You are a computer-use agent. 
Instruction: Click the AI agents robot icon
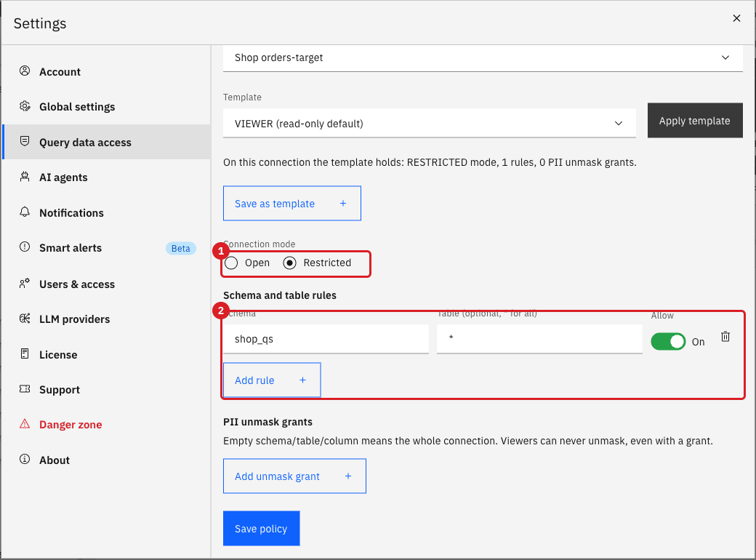[25, 177]
